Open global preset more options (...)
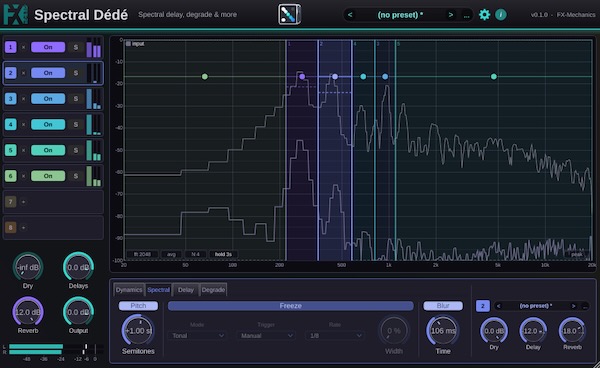 click(x=466, y=15)
